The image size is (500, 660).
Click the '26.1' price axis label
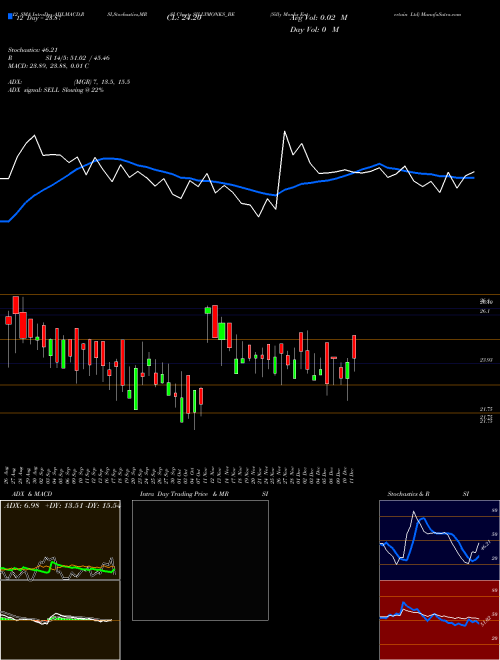coord(485,311)
